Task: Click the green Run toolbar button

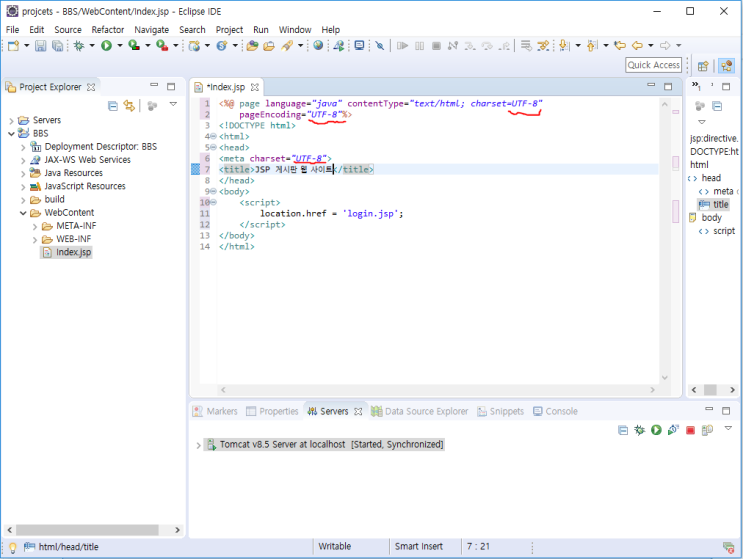Action: (107, 45)
